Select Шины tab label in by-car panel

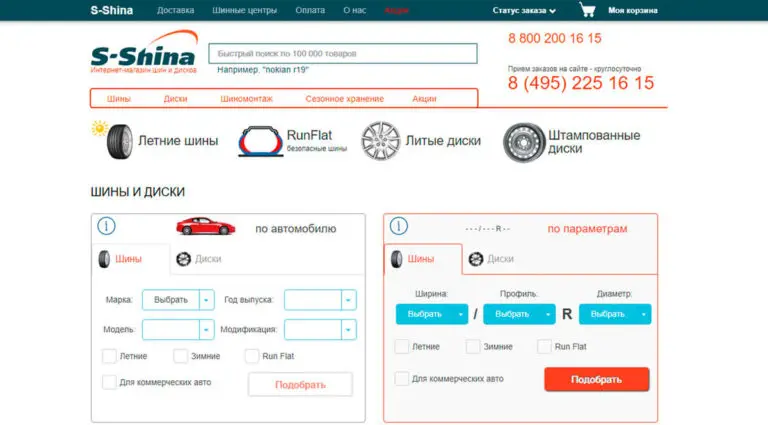point(128,259)
